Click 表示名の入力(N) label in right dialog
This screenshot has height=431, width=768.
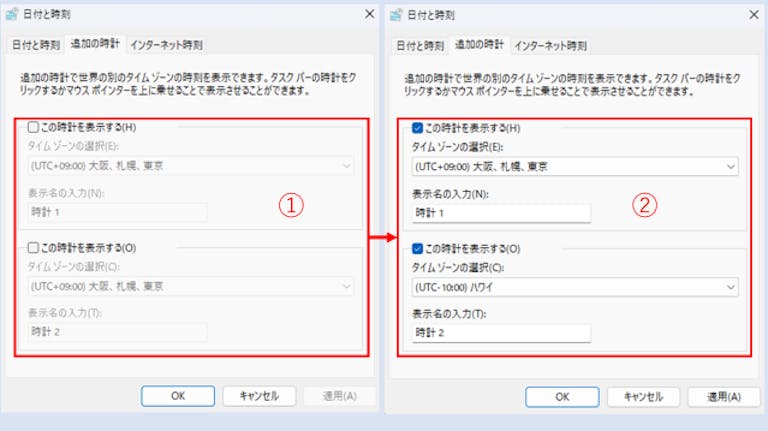point(451,194)
